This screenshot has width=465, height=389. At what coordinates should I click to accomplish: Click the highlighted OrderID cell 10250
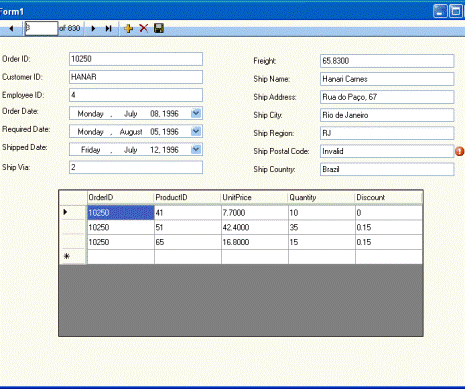click(121, 213)
